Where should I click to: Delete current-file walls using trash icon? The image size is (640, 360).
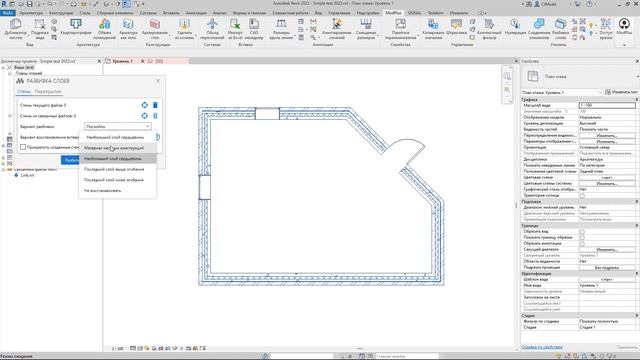[155, 105]
